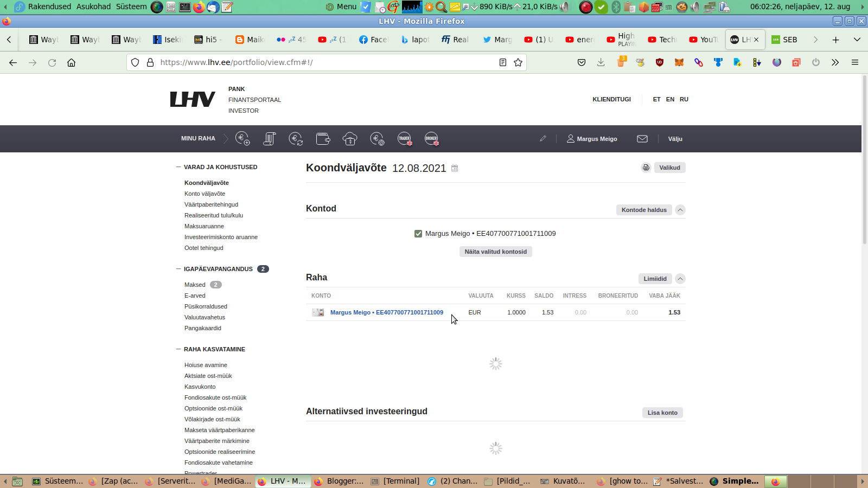Click the clock showing 06:02:26 in panel
Screen dimensions: 868x488
point(800,7)
